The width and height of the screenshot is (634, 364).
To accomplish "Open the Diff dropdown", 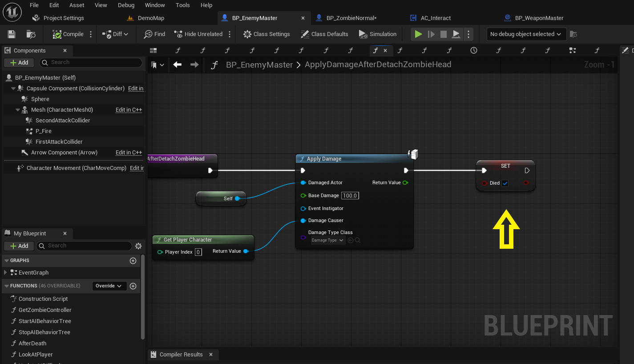I will (x=115, y=34).
